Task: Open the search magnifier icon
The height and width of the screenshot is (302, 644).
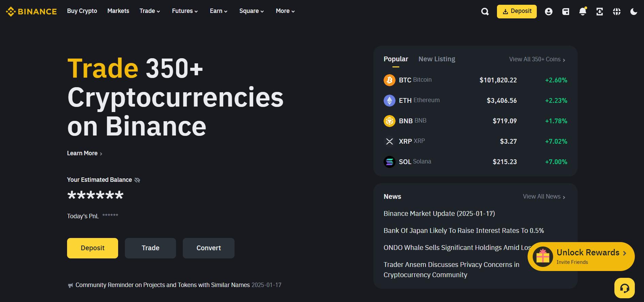Action: tap(485, 12)
